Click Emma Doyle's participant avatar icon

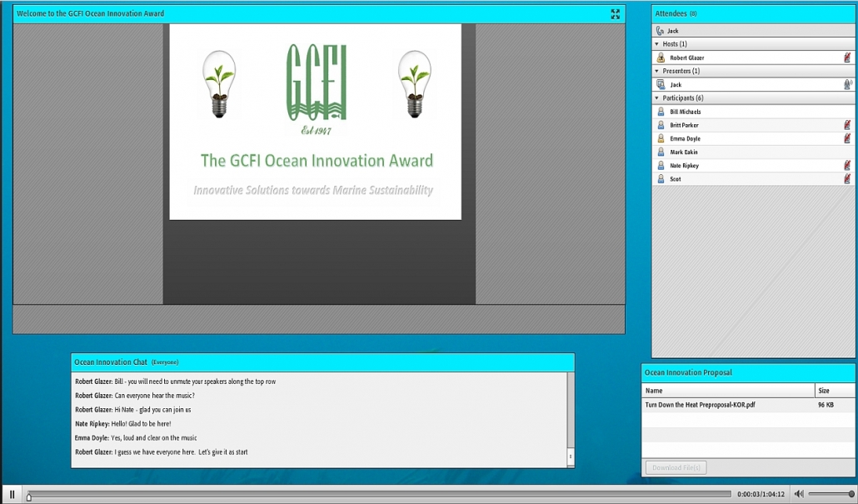pyautogui.click(x=661, y=138)
